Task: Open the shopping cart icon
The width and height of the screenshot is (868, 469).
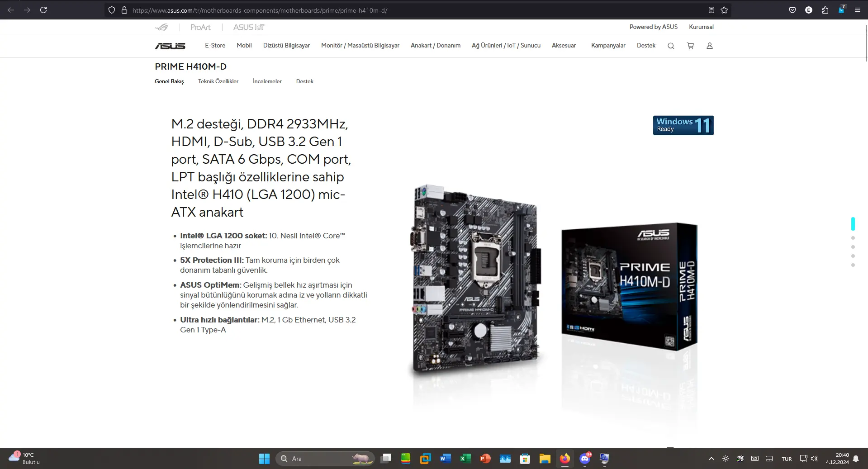Action: point(690,46)
